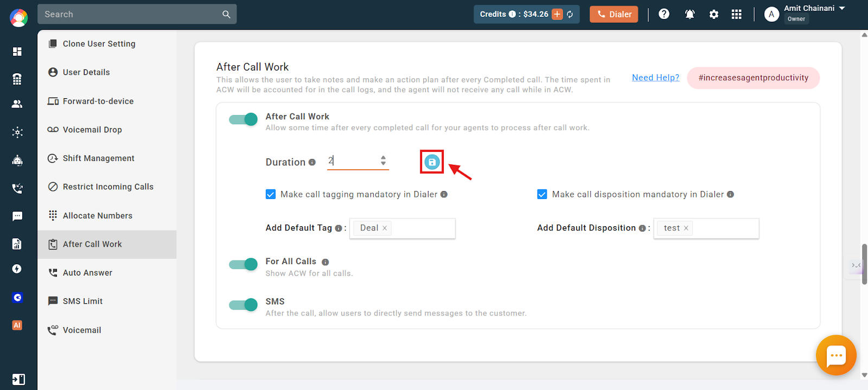Click the Add Default Disposition info icon
868x390 pixels.
click(642, 228)
